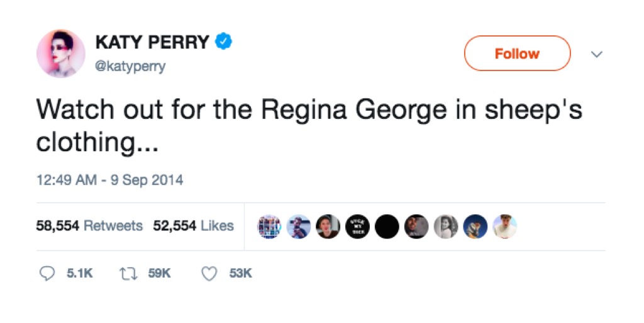This screenshot has height=323, width=644.
Task: Open the solid black circle liker avatar
Action: (x=386, y=227)
